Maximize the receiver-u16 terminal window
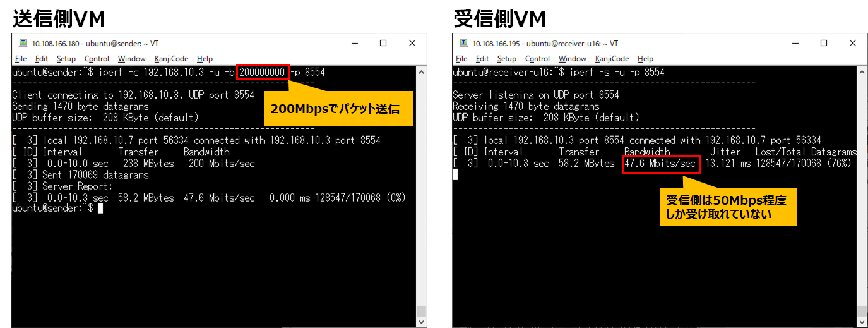Viewport: 868px width, 328px height. [824, 43]
